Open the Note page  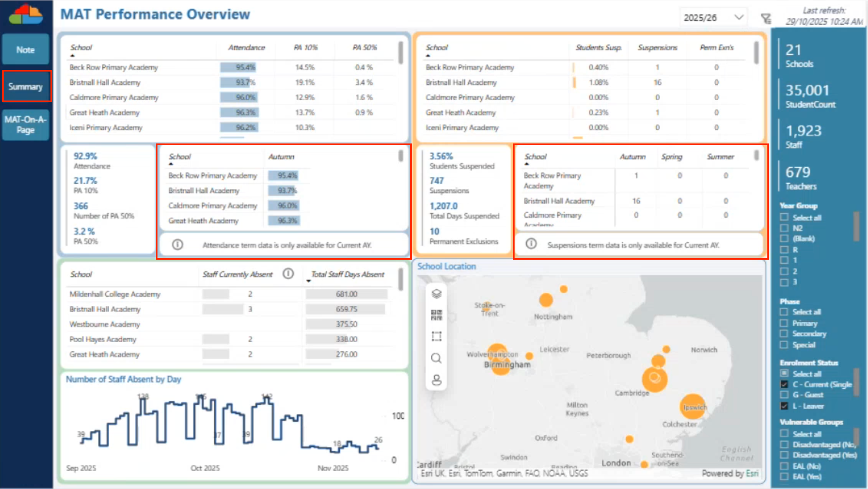[26, 49]
